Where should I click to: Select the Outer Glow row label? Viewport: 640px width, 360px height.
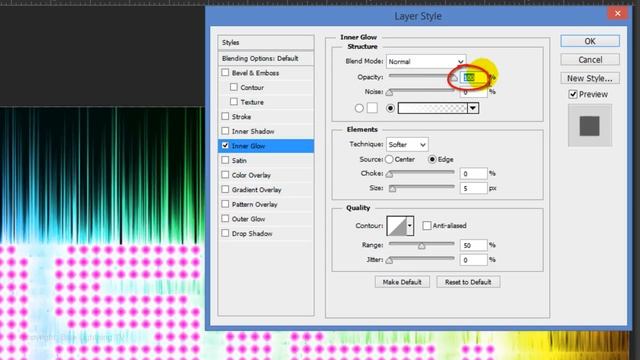[x=248, y=219]
